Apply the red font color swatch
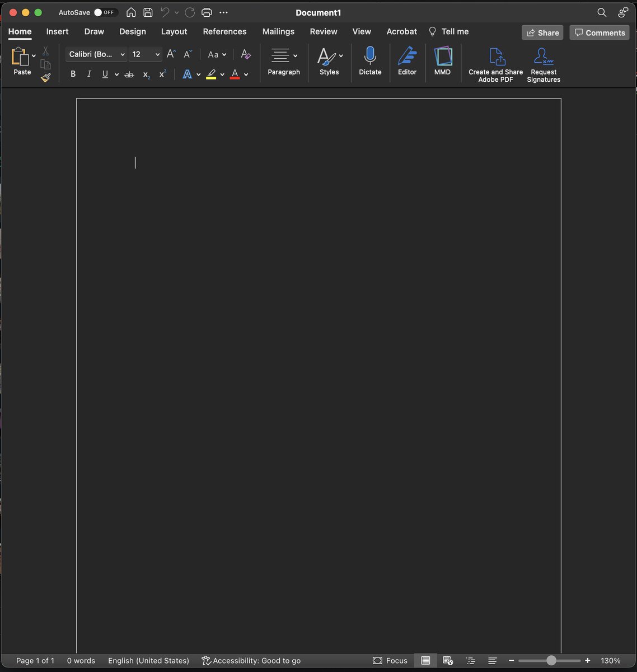The height and width of the screenshot is (672, 637). [x=235, y=74]
